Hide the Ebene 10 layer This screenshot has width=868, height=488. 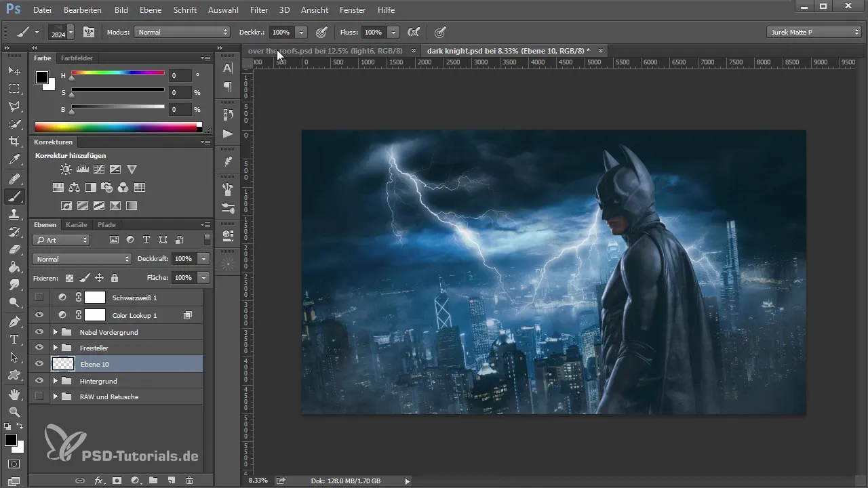[x=39, y=364]
